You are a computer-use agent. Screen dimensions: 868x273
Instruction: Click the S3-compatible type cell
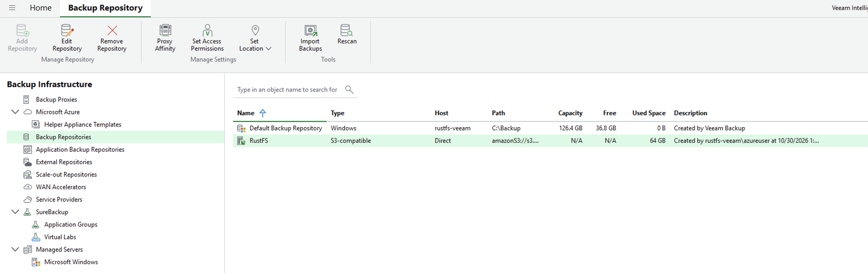click(351, 141)
